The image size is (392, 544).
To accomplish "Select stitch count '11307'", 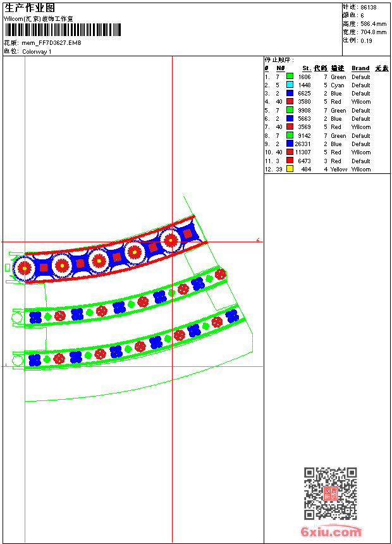I will 303,152.
